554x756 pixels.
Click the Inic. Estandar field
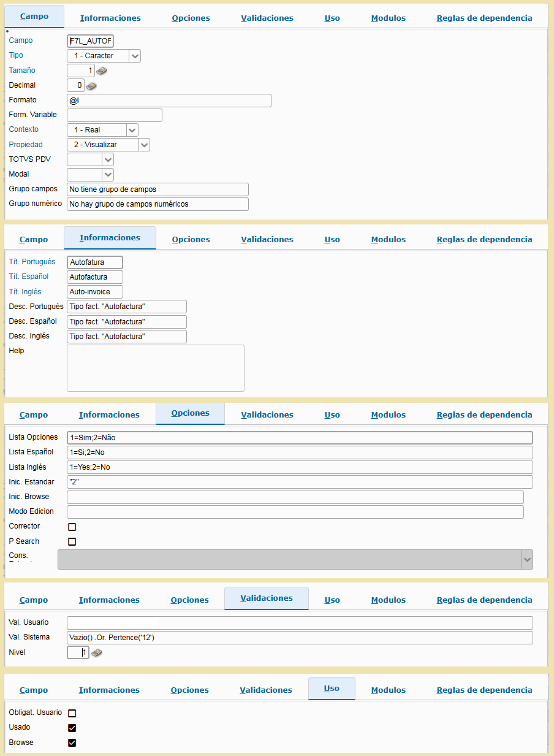pos(300,482)
